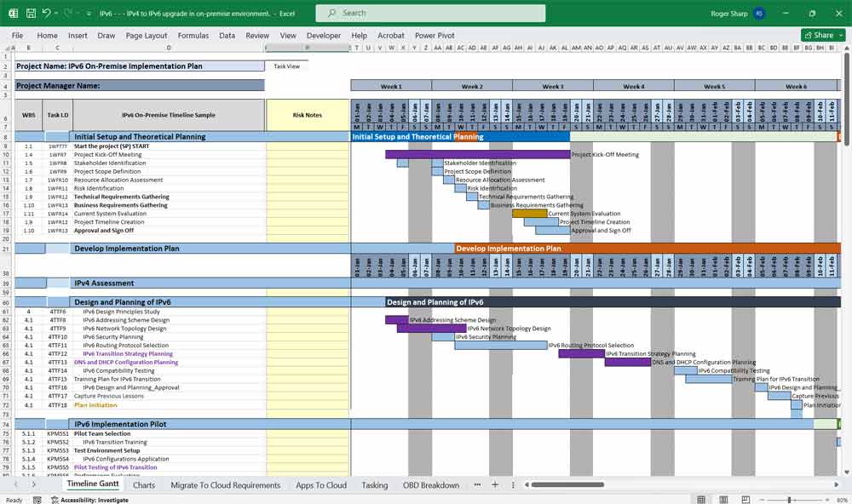Switch to the Charts sheet tab
This screenshot has width=852, height=504.
tap(144, 485)
